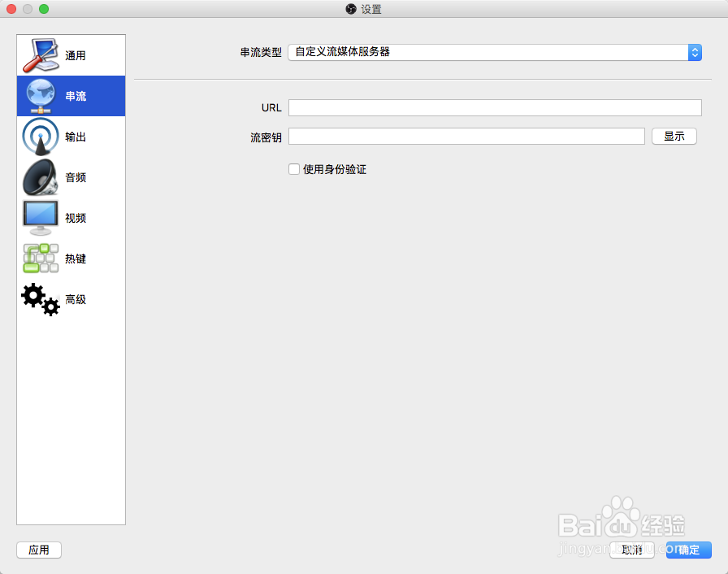
Task: Select the 串流 sidebar label
Action: click(76, 96)
